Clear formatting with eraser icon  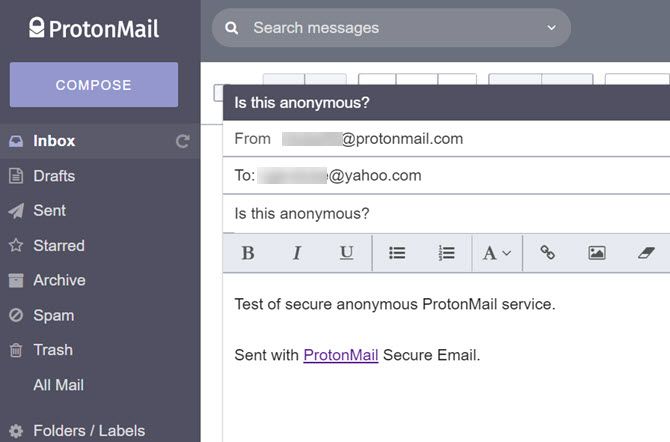click(x=646, y=253)
